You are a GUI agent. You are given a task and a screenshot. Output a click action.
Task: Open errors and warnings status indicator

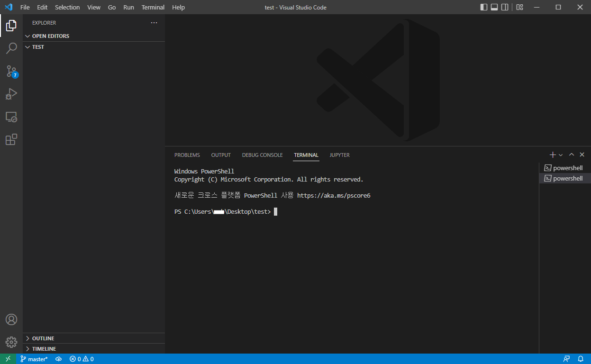tap(82, 359)
